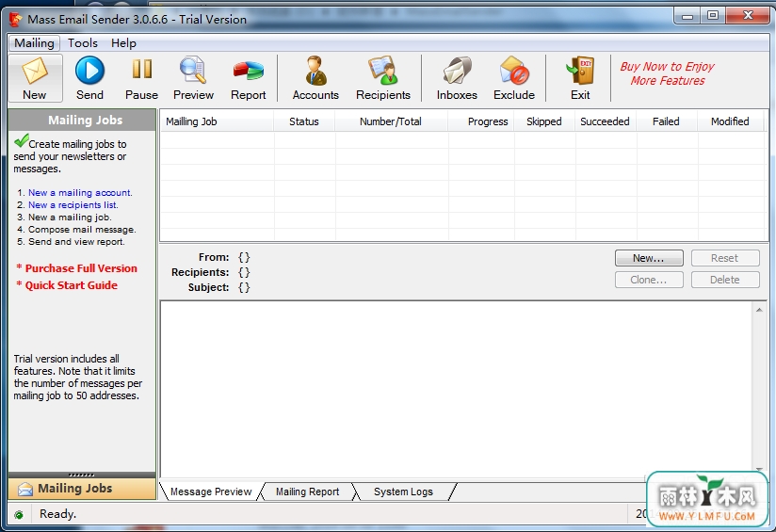Follow the 'New a recipients list' link
Screen dimensions: 776x532
point(73,205)
